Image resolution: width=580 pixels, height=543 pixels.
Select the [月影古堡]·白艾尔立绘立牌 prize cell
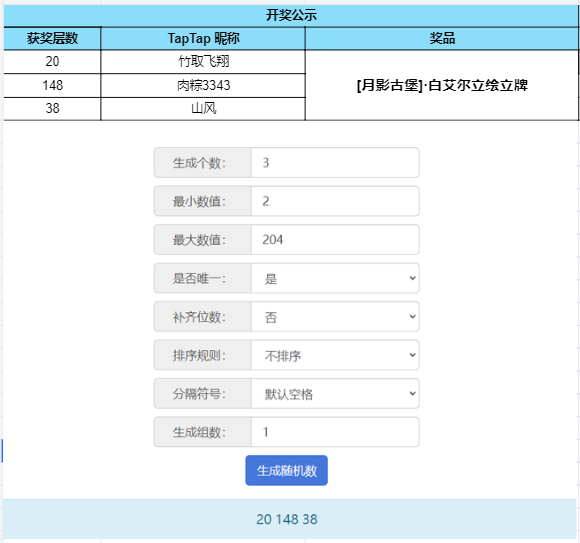point(442,85)
